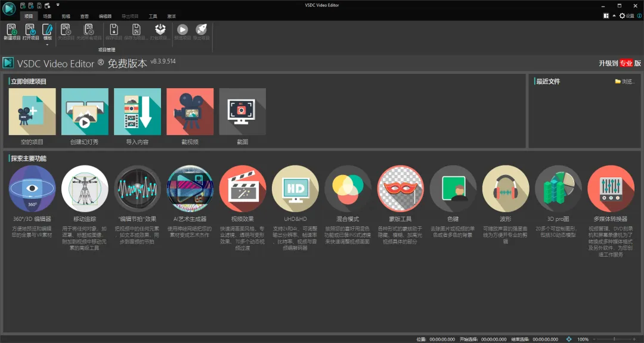Open the 多媒体转换器 mixer icon
Image resolution: width=644 pixels, height=343 pixels.
coord(611,189)
